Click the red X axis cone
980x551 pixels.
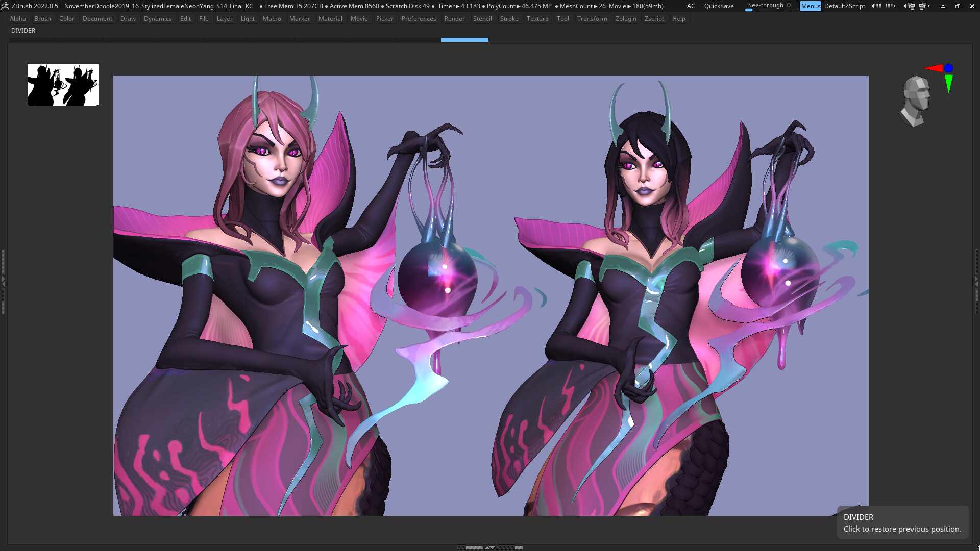(x=934, y=68)
